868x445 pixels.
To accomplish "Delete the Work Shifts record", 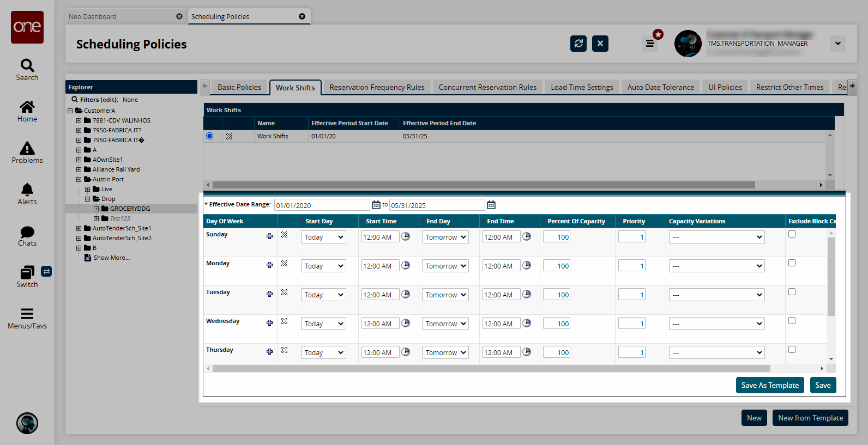I will 229,136.
